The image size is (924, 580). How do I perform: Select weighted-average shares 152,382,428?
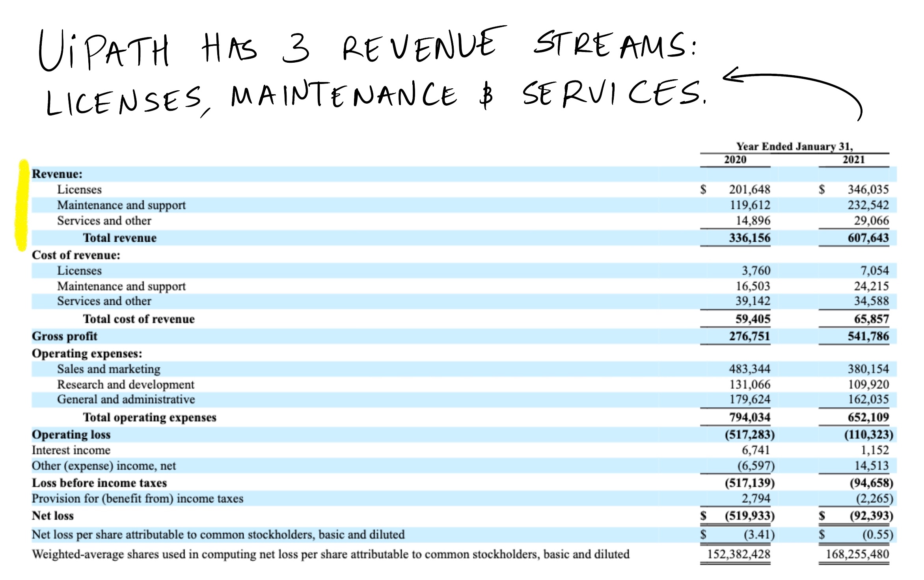pyautogui.click(x=739, y=554)
